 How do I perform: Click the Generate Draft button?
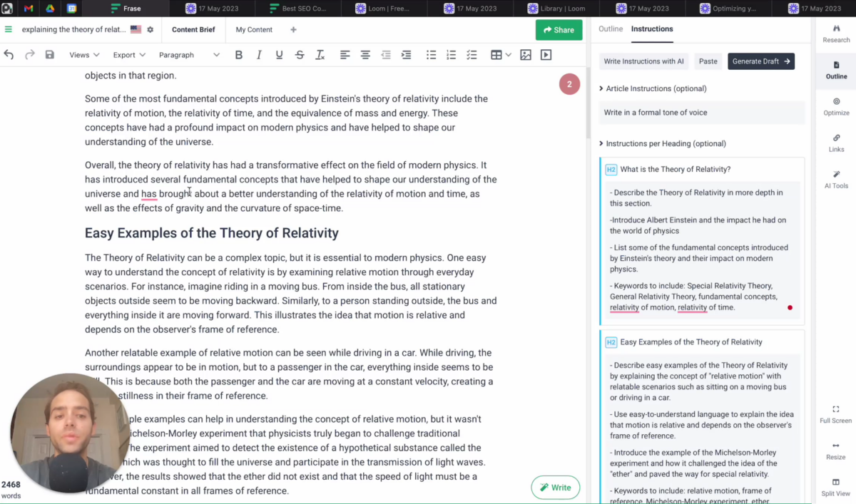point(760,61)
